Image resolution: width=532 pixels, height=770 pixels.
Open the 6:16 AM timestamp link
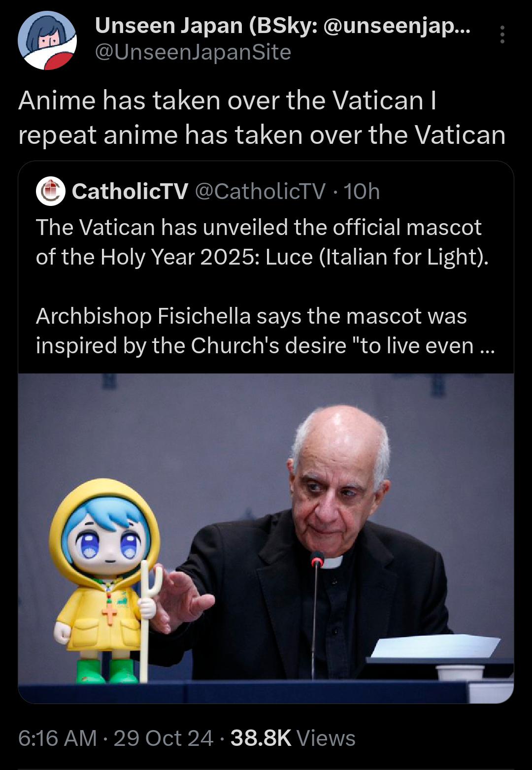pyautogui.click(x=57, y=738)
